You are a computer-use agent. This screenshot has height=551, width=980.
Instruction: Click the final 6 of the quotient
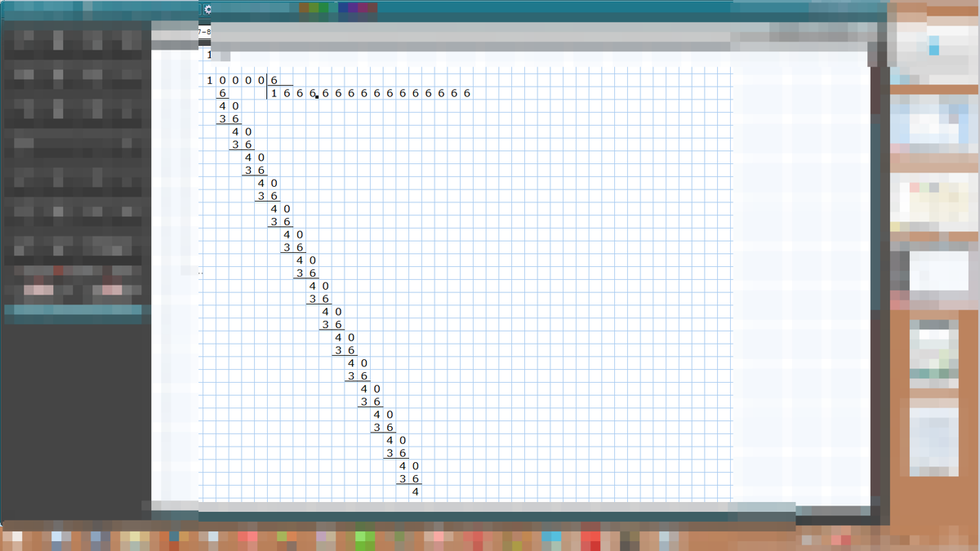pyautogui.click(x=467, y=94)
